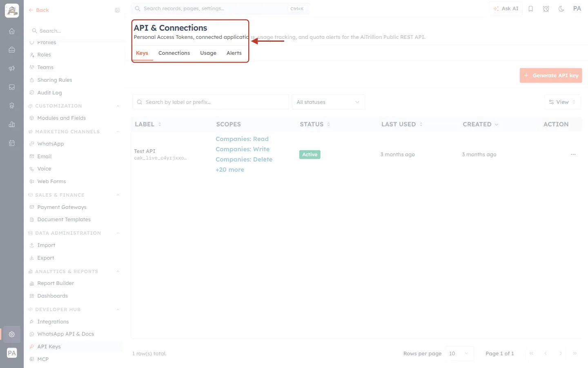The image size is (588, 368).
Task: Sort table by Label column
Action: pos(148,124)
